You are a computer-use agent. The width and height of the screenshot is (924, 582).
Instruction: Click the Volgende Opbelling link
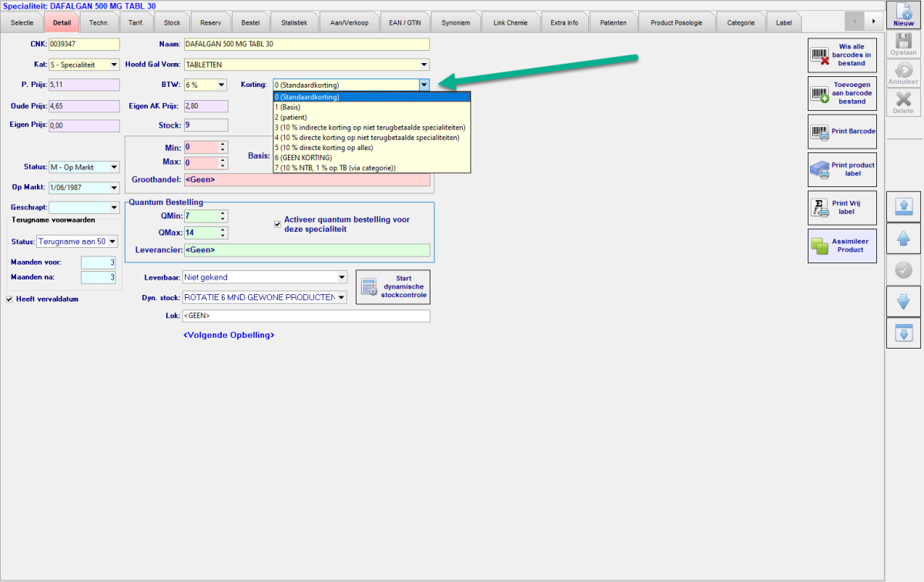pos(229,335)
